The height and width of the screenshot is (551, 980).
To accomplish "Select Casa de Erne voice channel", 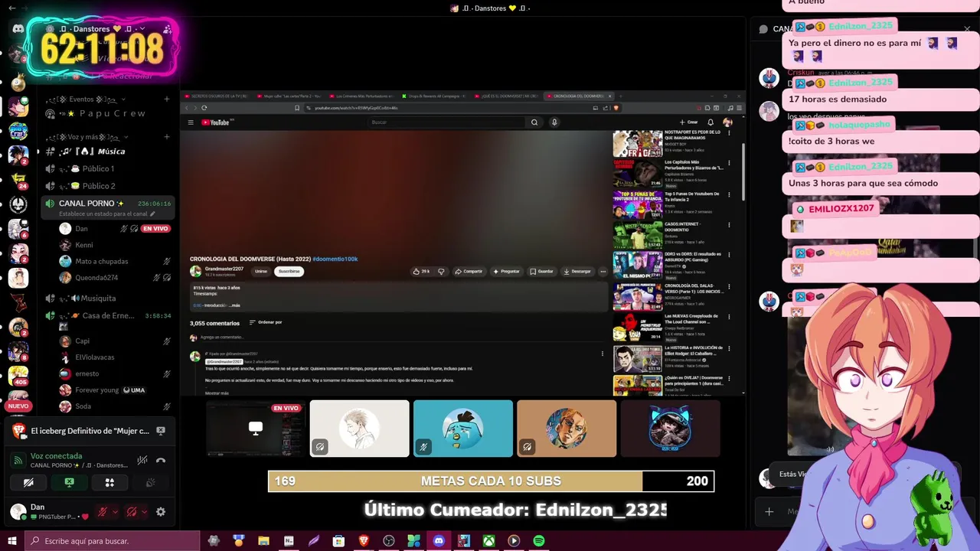I will click(107, 316).
